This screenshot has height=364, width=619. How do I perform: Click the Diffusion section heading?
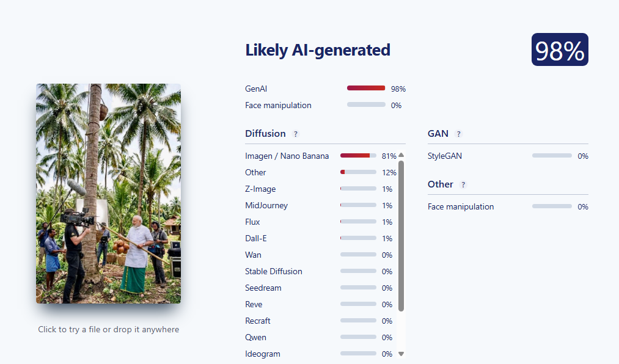tap(265, 133)
